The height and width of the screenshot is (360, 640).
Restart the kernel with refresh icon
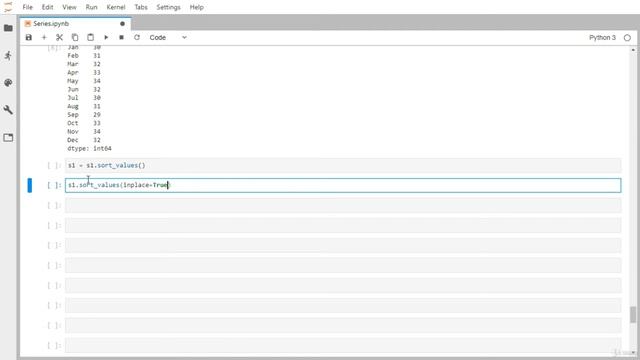coord(137,38)
